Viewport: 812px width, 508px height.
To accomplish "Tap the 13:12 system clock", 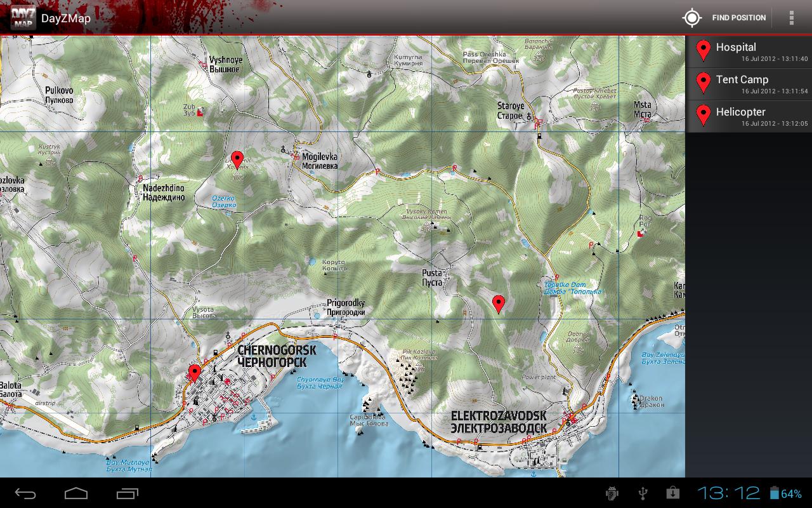I will [729, 493].
